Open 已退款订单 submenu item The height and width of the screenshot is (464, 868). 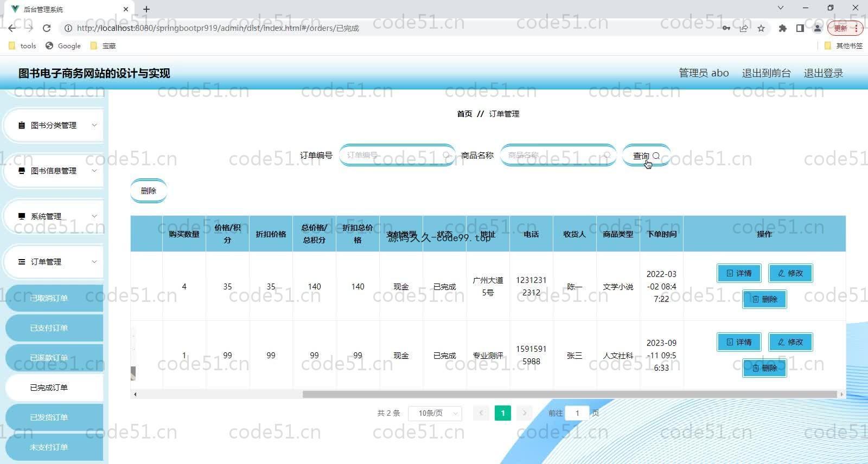[54, 358]
